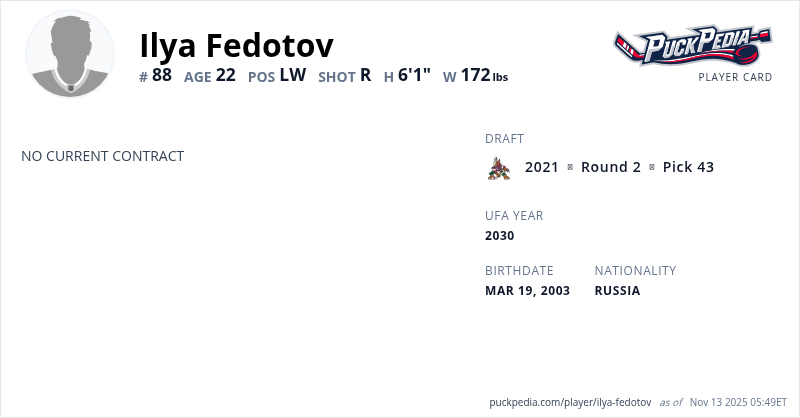Click the PLAYER CARD label
The height and width of the screenshot is (418, 800).
[x=735, y=77]
